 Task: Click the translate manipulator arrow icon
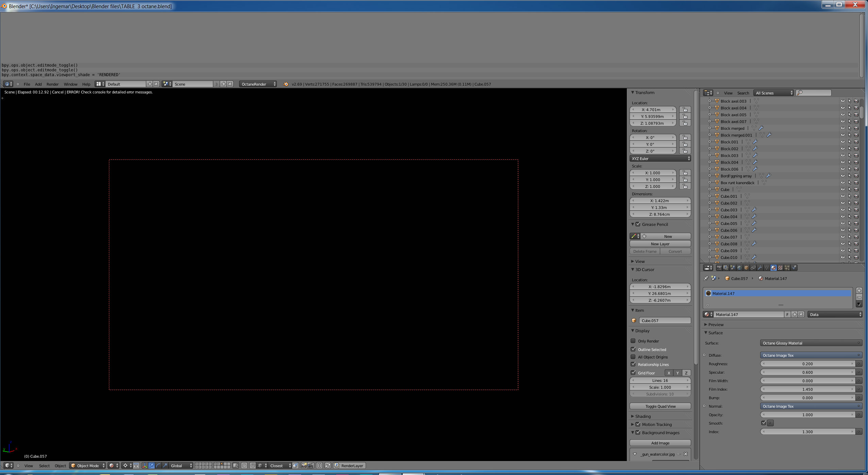click(151, 465)
